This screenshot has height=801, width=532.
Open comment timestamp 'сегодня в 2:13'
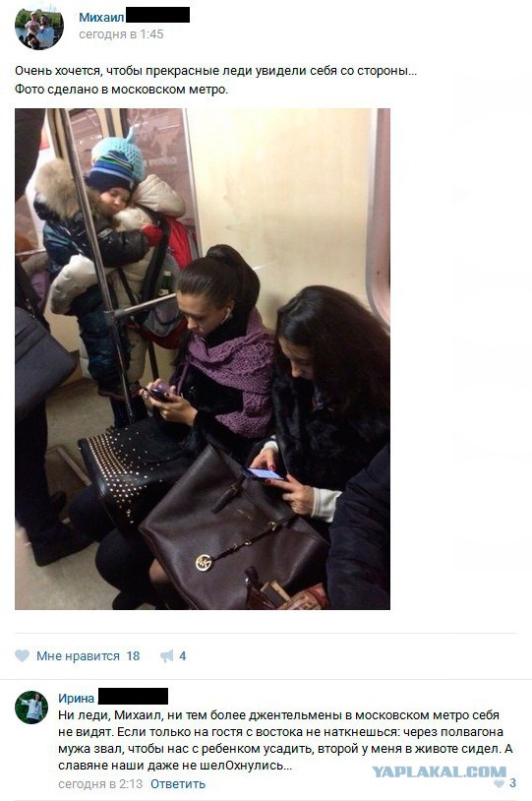[100, 783]
